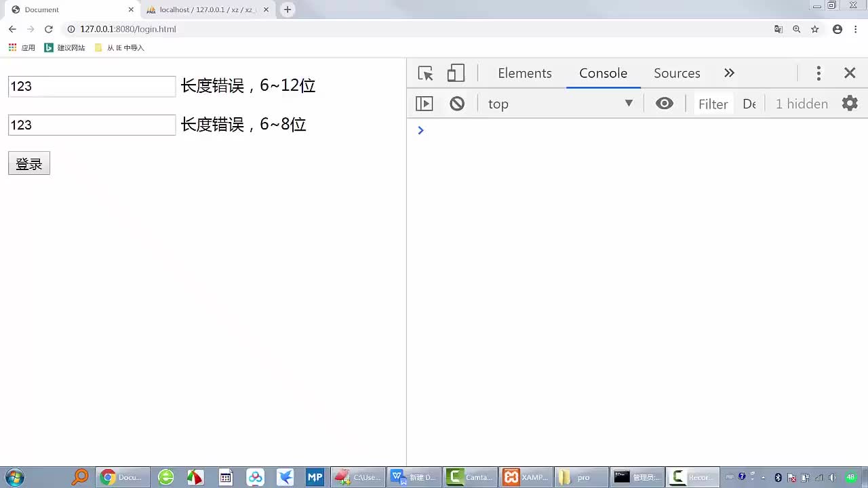Open the DevTools three-dot customize menu

818,73
